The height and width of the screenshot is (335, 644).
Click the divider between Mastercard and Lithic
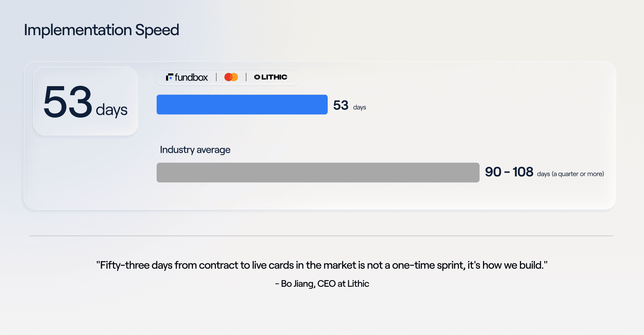(x=246, y=77)
